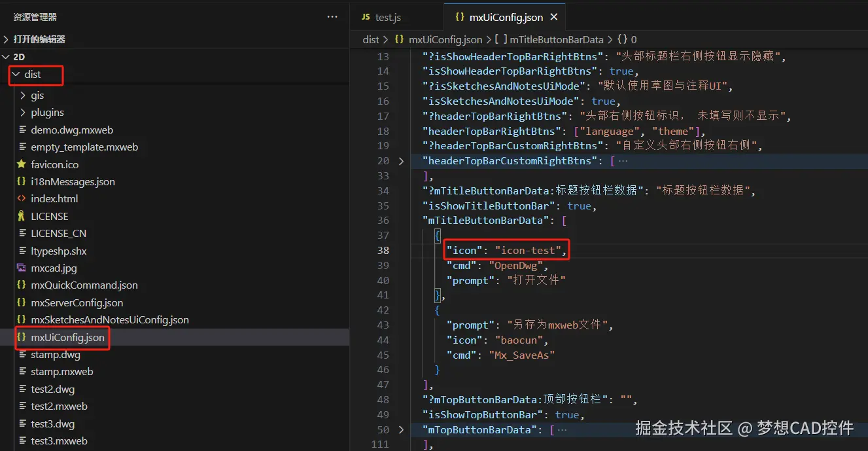Click the JS icon on test.js tab
The height and width of the screenshot is (451, 868).
[x=366, y=17]
